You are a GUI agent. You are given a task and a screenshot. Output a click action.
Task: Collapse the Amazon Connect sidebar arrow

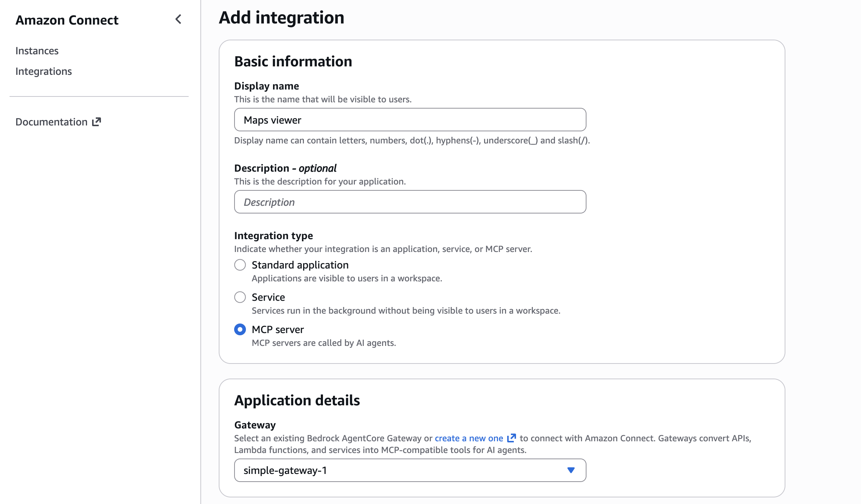[178, 19]
